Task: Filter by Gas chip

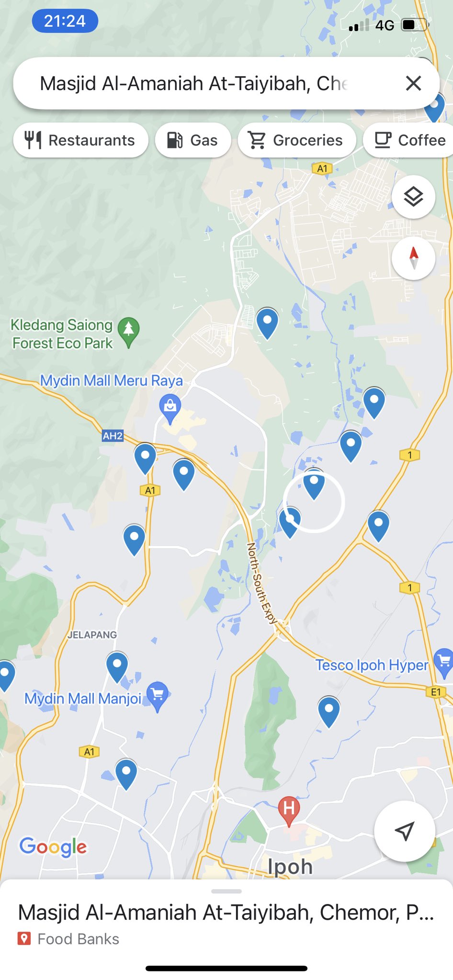Action: (x=193, y=140)
